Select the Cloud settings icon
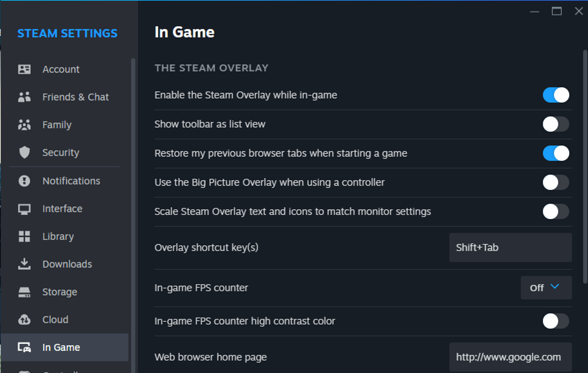588x373 pixels. tap(25, 319)
